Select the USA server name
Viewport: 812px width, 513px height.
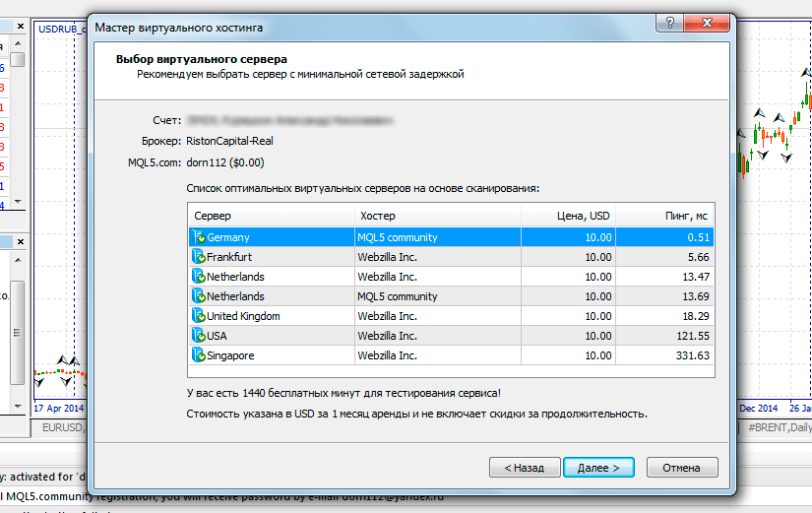(x=217, y=336)
